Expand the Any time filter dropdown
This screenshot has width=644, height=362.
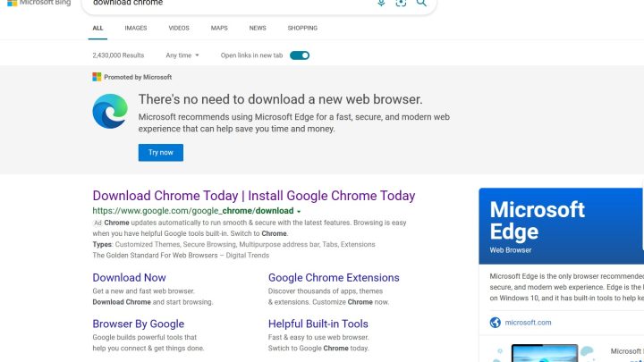[182, 55]
